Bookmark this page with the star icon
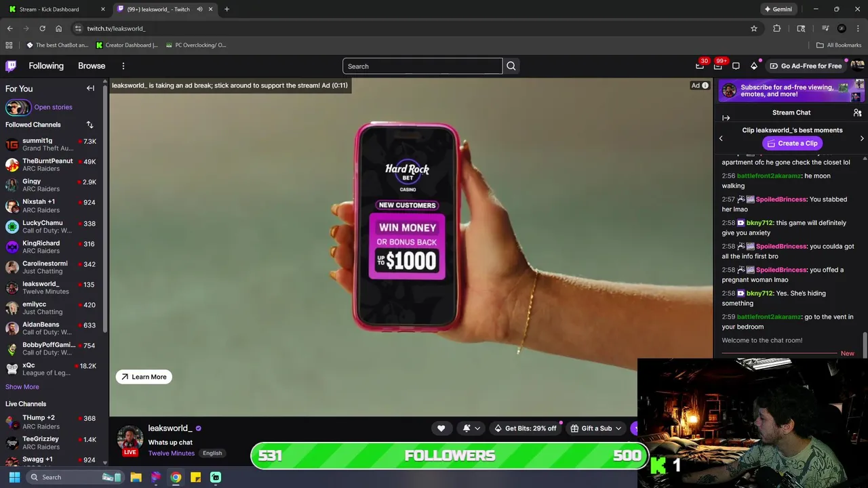868x488 pixels. tap(753, 28)
